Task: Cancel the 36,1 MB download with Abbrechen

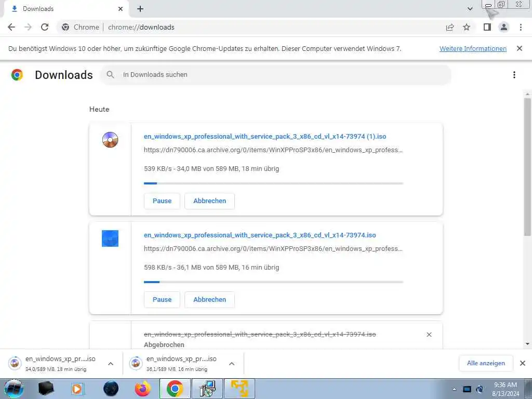Action: 210,300
